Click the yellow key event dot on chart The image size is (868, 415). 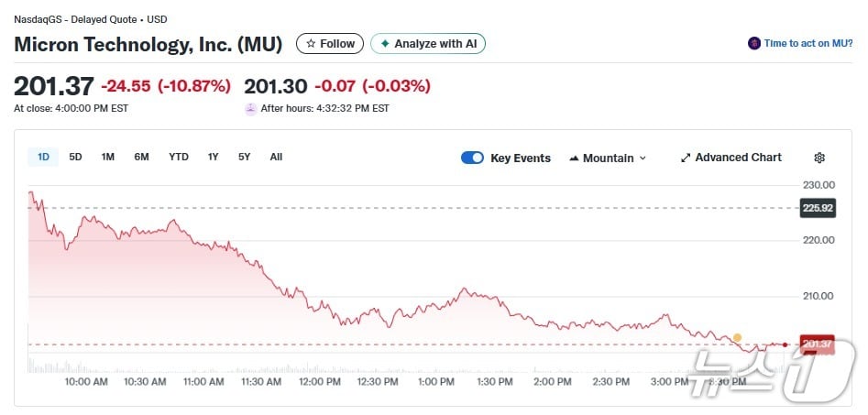coord(738,338)
